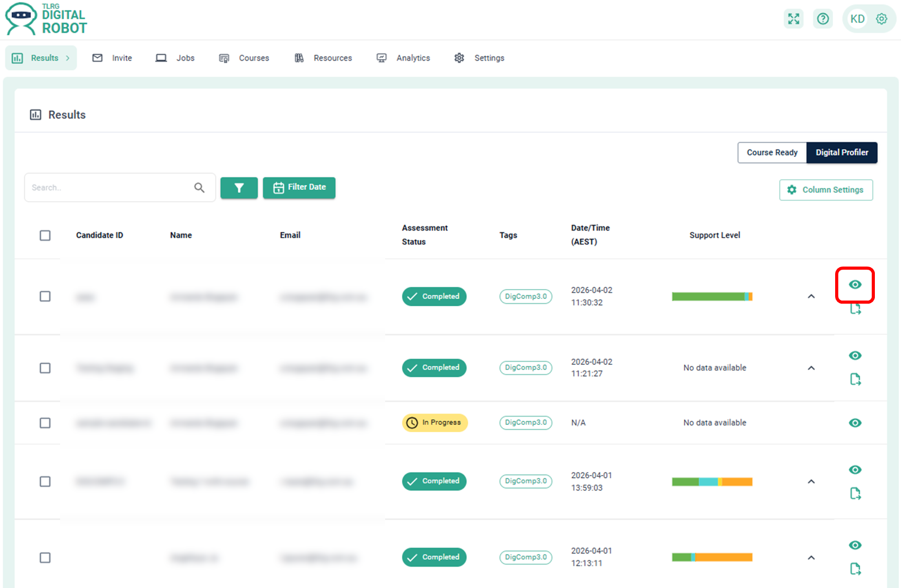
Task: Click the Filter Date button
Action: coord(299,188)
